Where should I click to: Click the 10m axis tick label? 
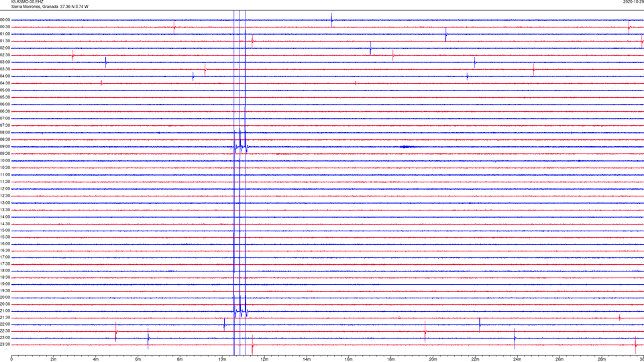(222, 359)
